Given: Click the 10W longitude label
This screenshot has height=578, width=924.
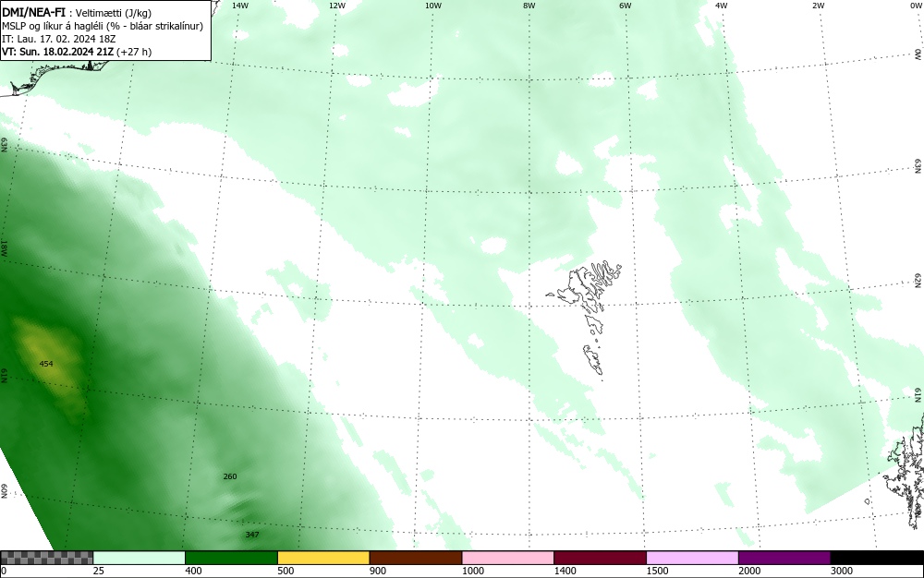Looking at the screenshot, I should click(433, 6).
